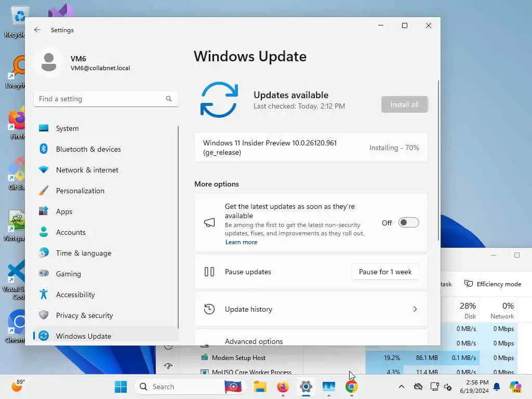
Task: Show hidden tray icons with chevron
Action: click(x=402, y=387)
